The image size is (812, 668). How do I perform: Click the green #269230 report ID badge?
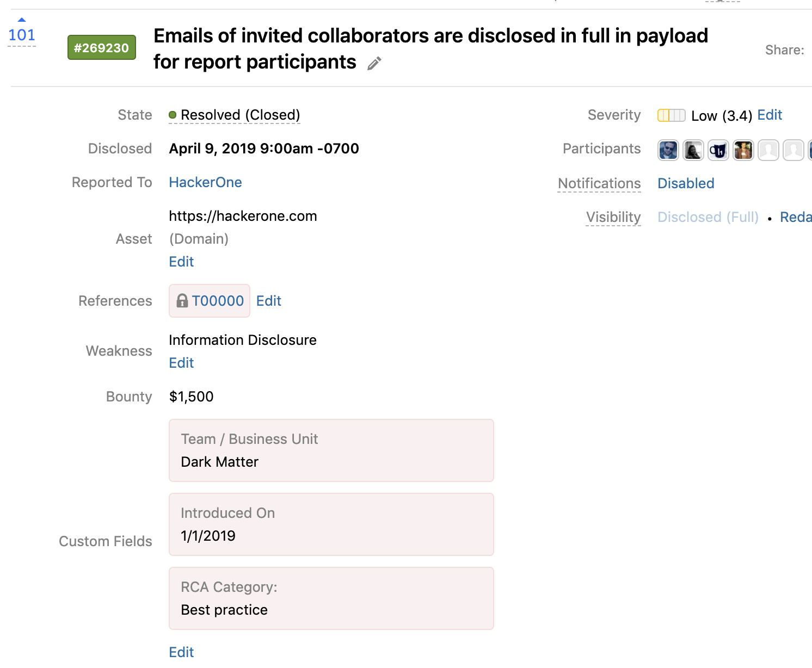tap(102, 48)
